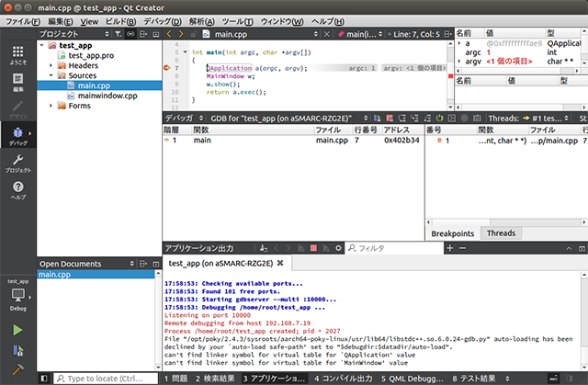Close the test_app output tab

point(280,263)
